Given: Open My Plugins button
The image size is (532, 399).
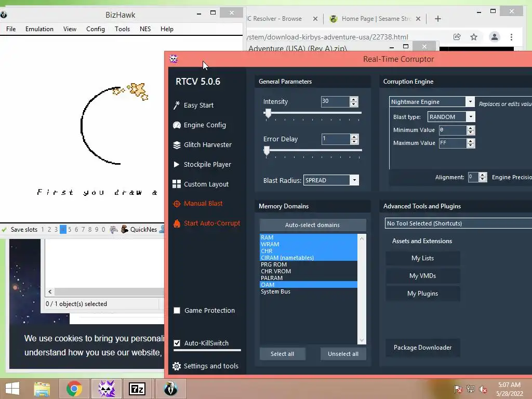Looking at the screenshot, I should pyautogui.click(x=423, y=294).
